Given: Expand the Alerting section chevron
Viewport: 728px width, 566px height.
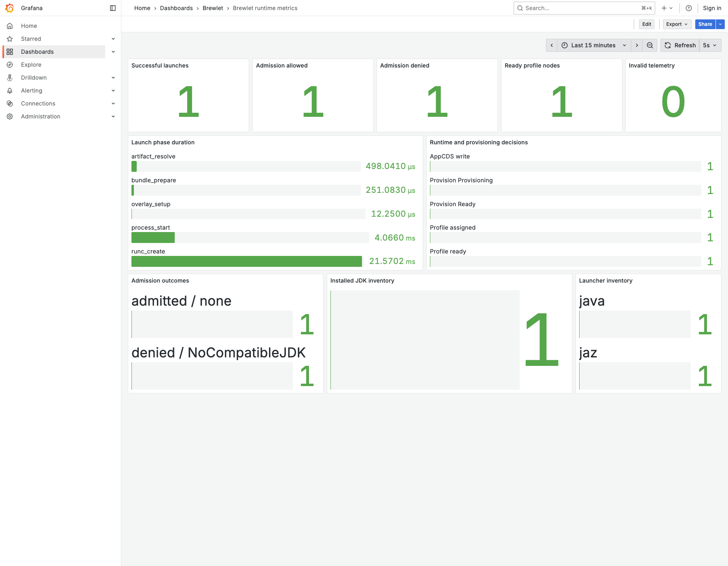Looking at the screenshot, I should 113,91.
